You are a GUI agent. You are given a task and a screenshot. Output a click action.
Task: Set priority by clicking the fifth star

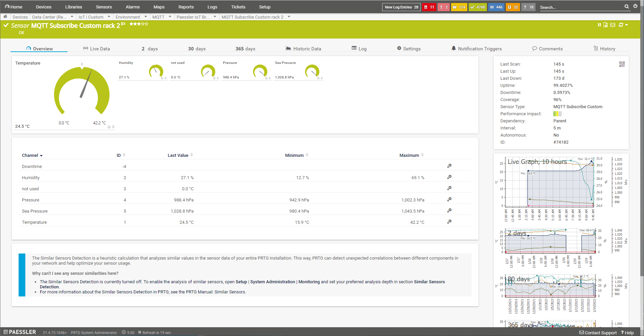(147, 24)
